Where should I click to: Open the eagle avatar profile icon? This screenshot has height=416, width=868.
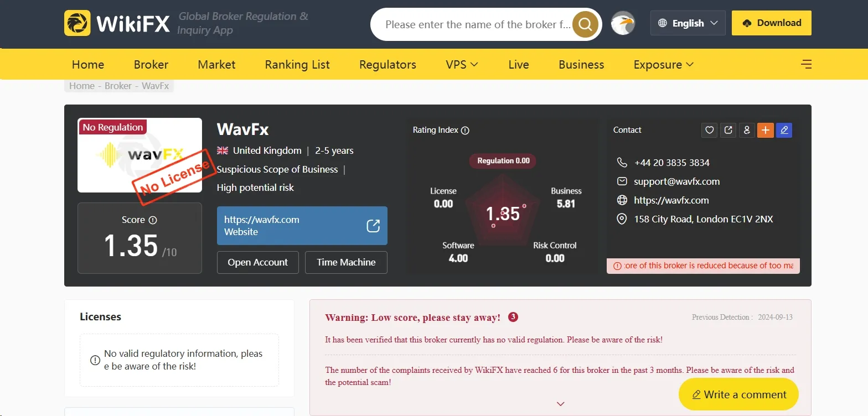623,23
